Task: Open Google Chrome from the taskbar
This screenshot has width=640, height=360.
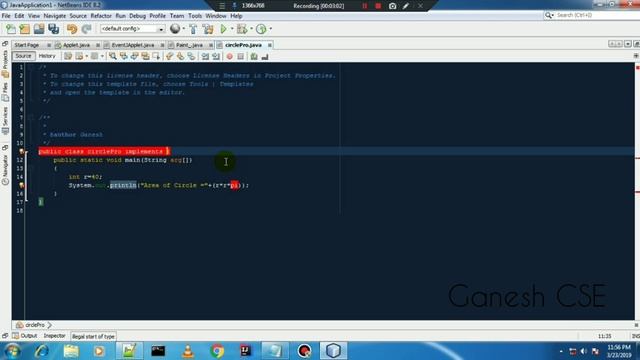Action: (217, 351)
